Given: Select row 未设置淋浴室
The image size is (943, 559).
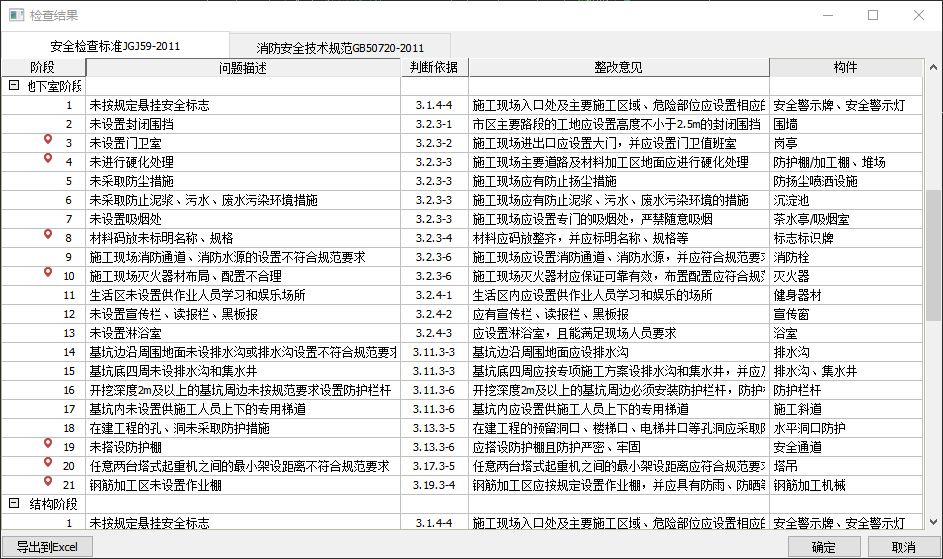Looking at the screenshot, I should 461,333.
